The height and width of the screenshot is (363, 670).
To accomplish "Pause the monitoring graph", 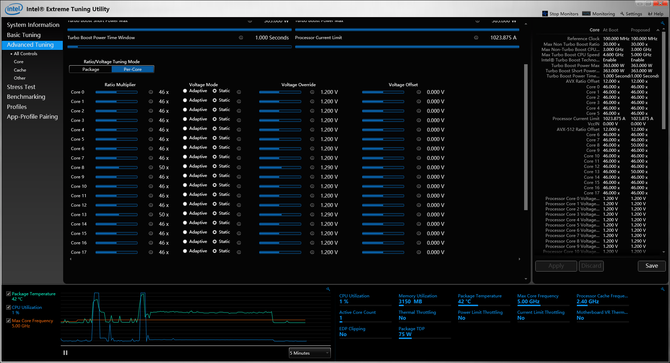I will pyautogui.click(x=65, y=353).
